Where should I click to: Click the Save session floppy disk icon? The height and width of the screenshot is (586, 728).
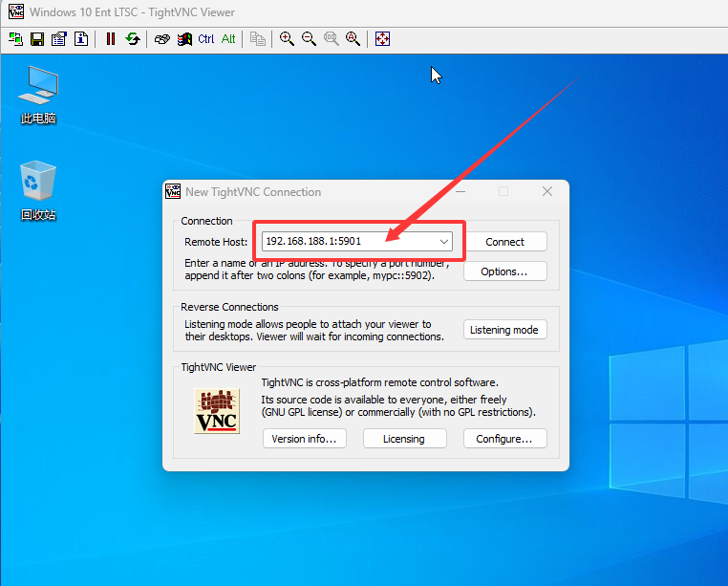37,39
